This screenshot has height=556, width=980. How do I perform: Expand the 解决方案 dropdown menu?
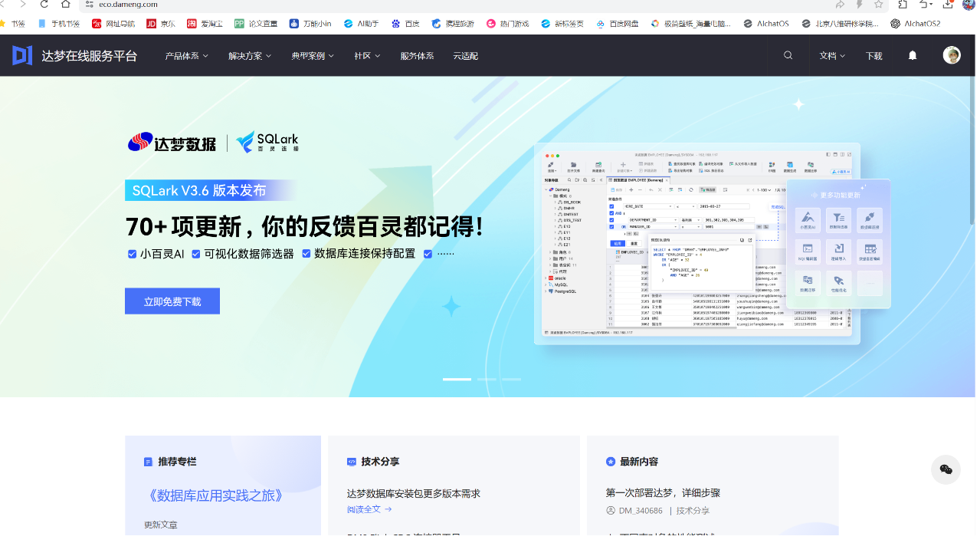click(x=250, y=56)
